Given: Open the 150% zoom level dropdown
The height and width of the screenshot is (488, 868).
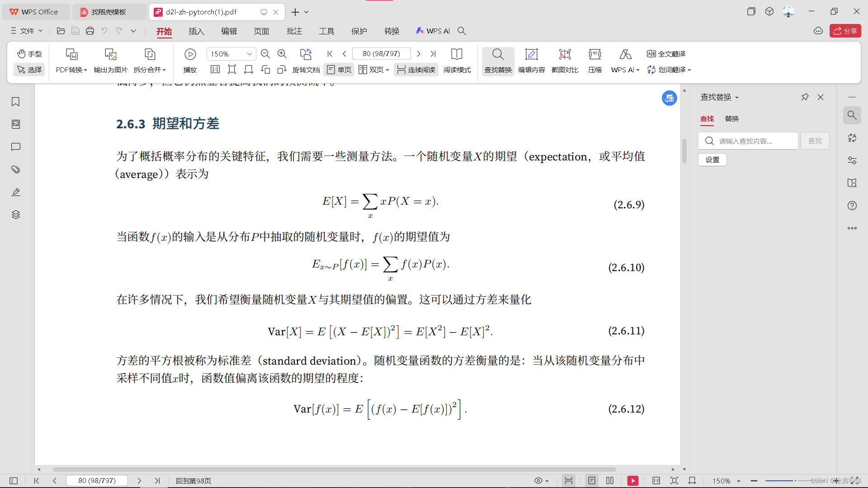Looking at the screenshot, I should click(249, 54).
